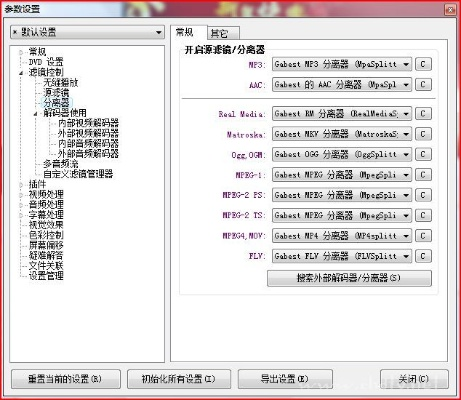Select 多音频流 in the tree

click(x=60, y=164)
